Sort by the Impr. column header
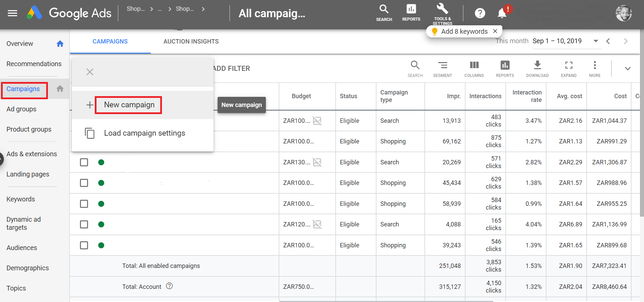Viewport: 644px width, 302px height. [454, 96]
